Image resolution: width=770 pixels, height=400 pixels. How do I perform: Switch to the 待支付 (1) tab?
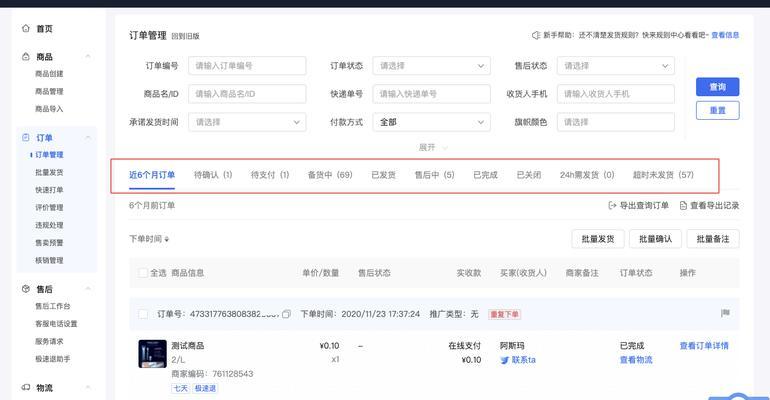coord(270,175)
